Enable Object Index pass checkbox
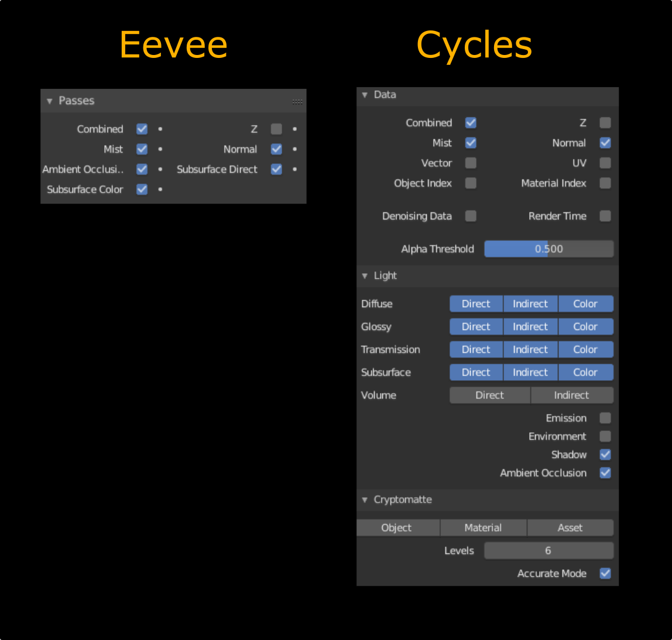This screenshot has height=640, width=672. click(471, 183)
